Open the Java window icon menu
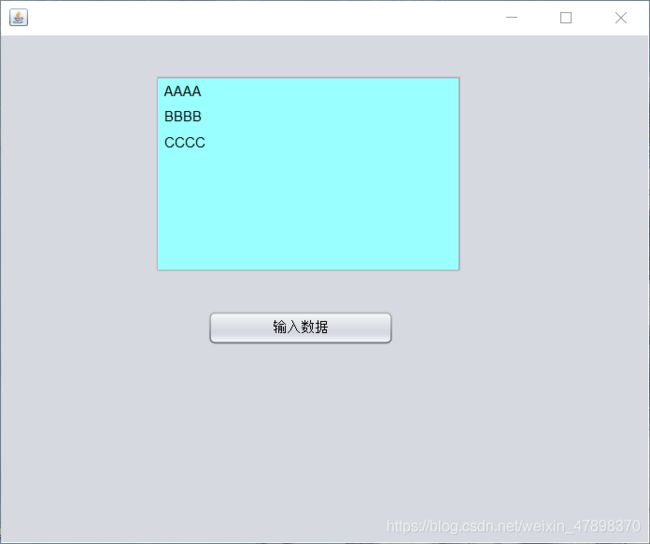Image resolution: width=650 pixels, height=544 pixels. pos(19,17)
